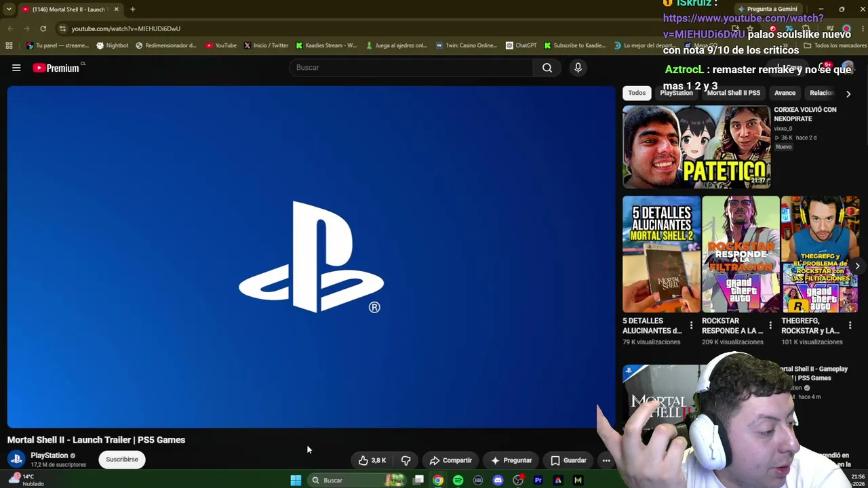Start voice search with the microphone icon
Screen dimensions: 868x488
tap(578, 68)
